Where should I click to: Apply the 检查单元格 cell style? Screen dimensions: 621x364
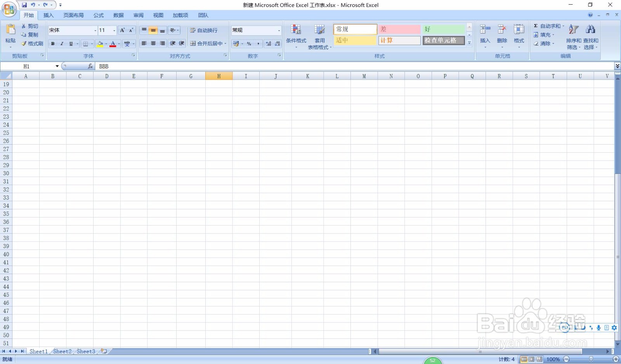444,40
